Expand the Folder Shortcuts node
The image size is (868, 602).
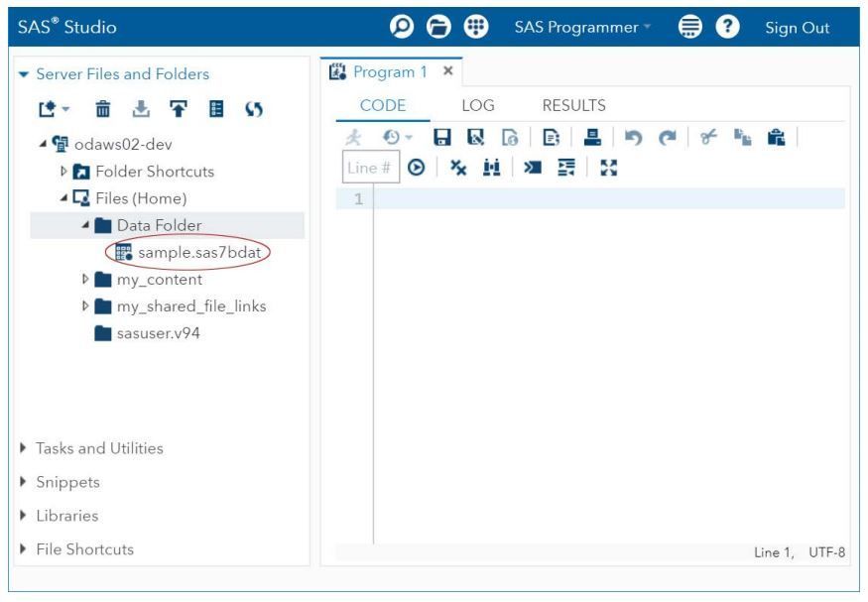63,171
